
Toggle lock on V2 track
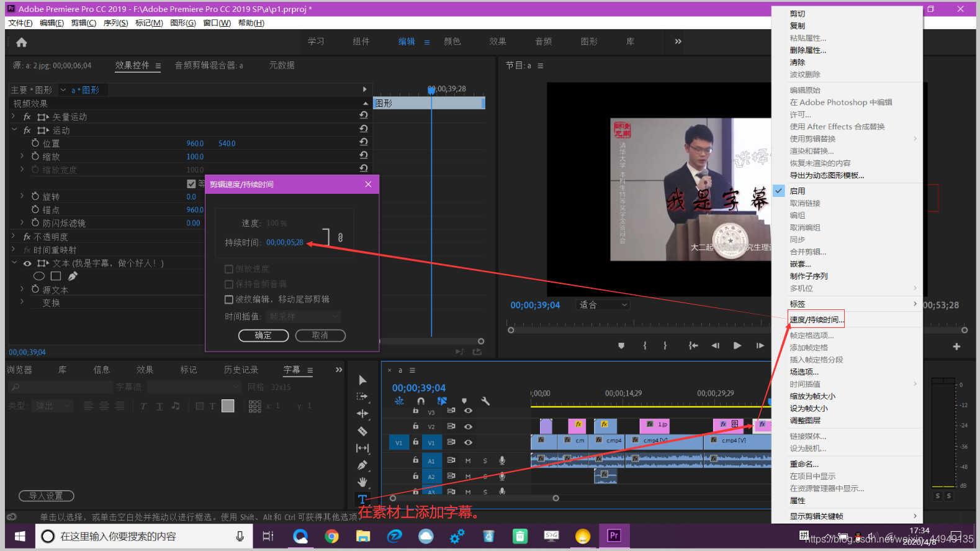416,426
